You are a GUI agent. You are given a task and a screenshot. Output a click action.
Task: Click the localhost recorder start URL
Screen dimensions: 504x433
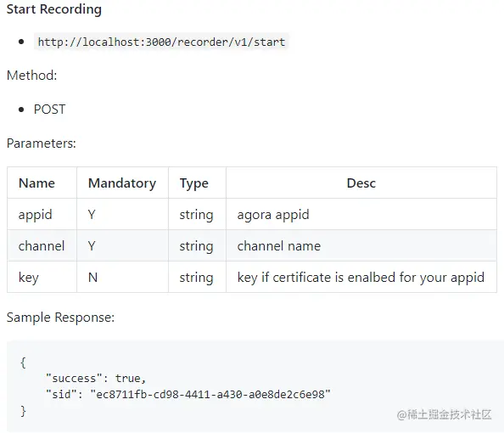click(x=161, y=42)
